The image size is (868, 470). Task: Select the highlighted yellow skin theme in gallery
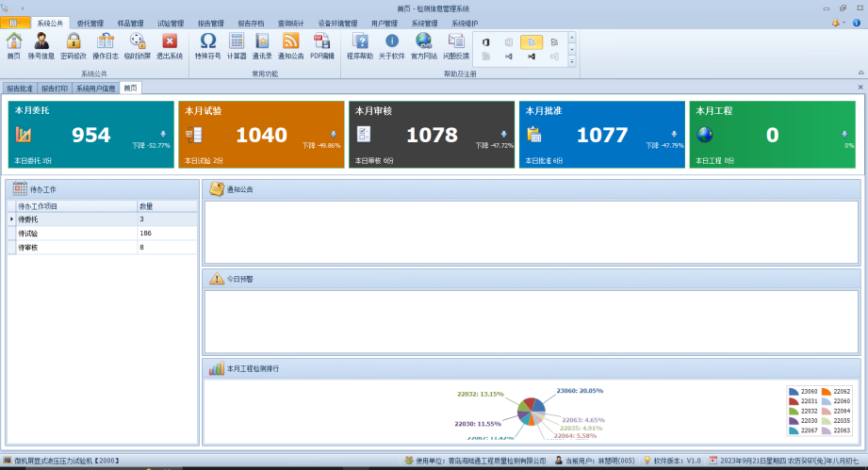point(531,42)
